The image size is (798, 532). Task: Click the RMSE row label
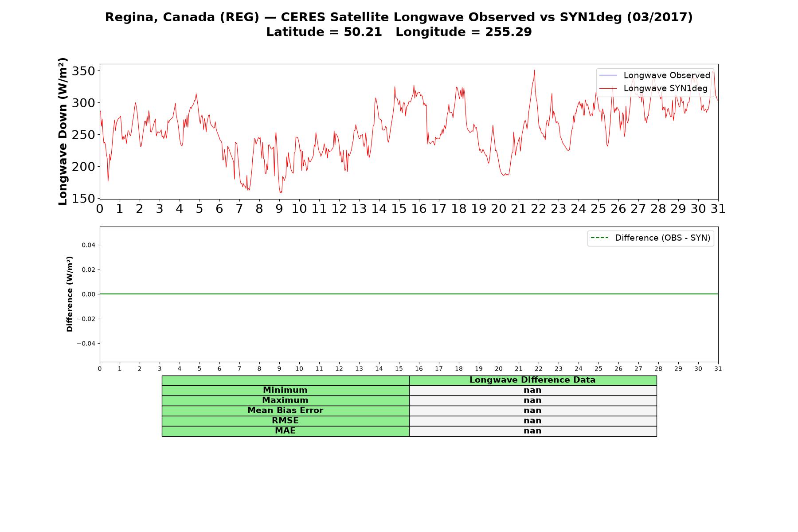(x=285, y=421)
